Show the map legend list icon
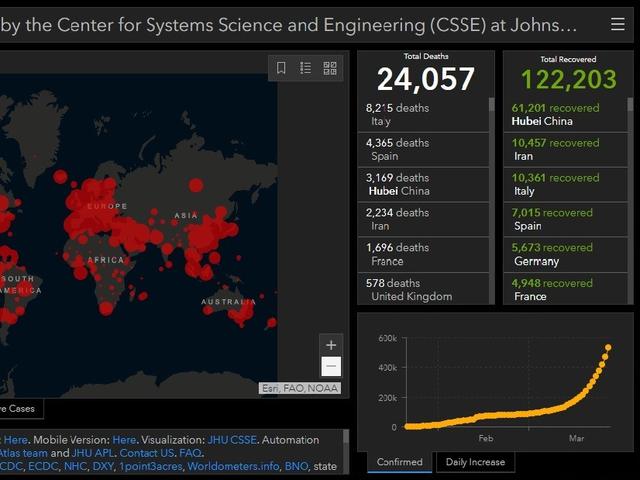640x480 pixels. click(x=305, y=68)
